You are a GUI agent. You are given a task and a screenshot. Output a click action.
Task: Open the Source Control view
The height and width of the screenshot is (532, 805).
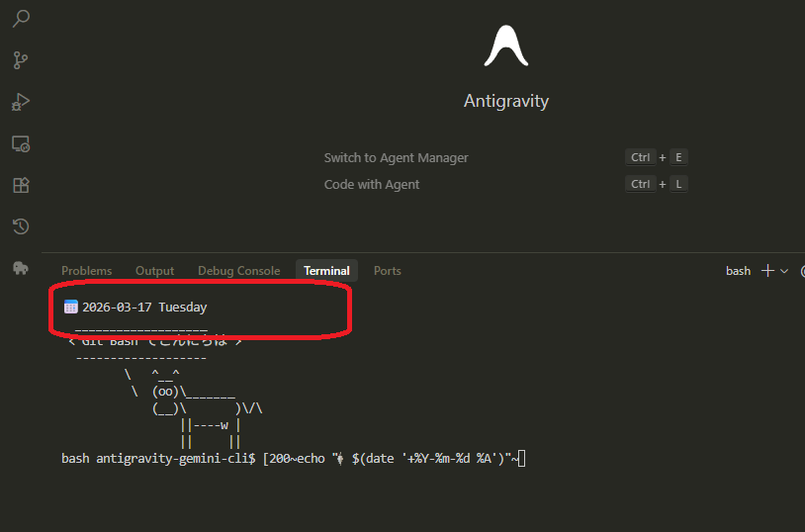[x=21, y=60]
